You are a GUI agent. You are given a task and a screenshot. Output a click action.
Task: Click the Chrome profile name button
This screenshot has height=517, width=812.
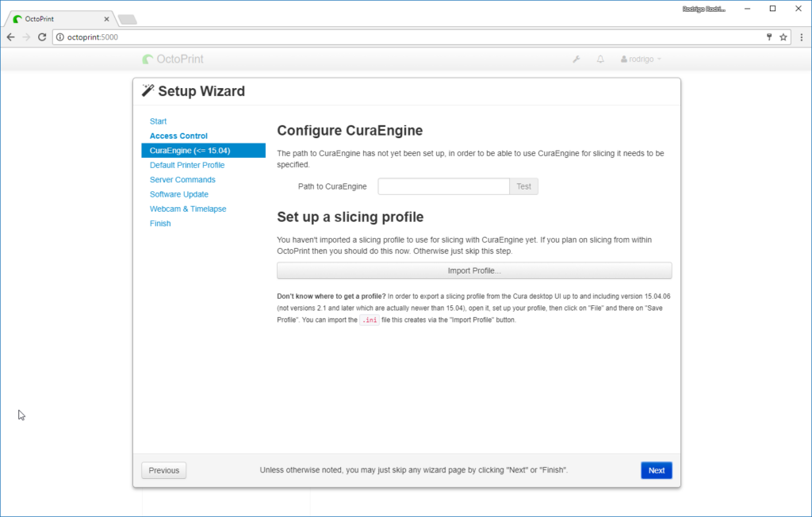[x=704, y=9]
